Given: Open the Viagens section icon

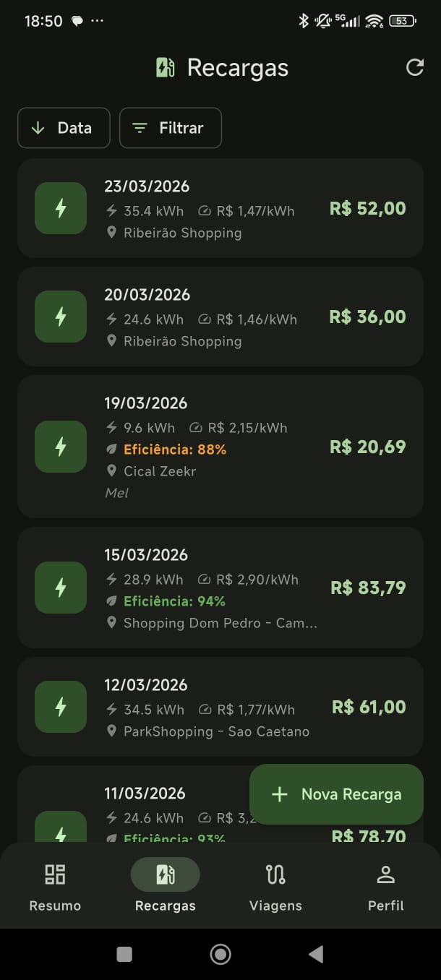Looking at the screenshot, I should 275,874.
